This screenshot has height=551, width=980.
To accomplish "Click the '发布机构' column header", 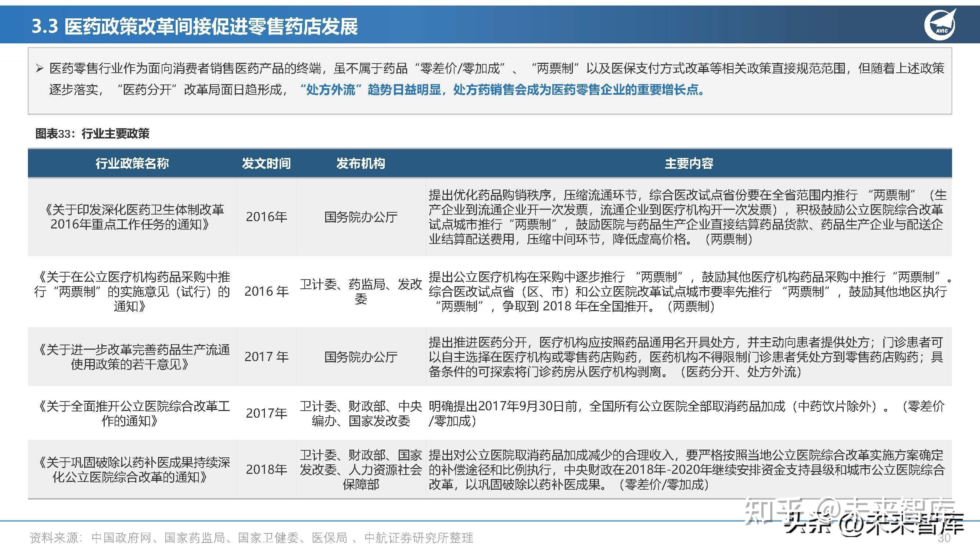I will coord(360,163).
